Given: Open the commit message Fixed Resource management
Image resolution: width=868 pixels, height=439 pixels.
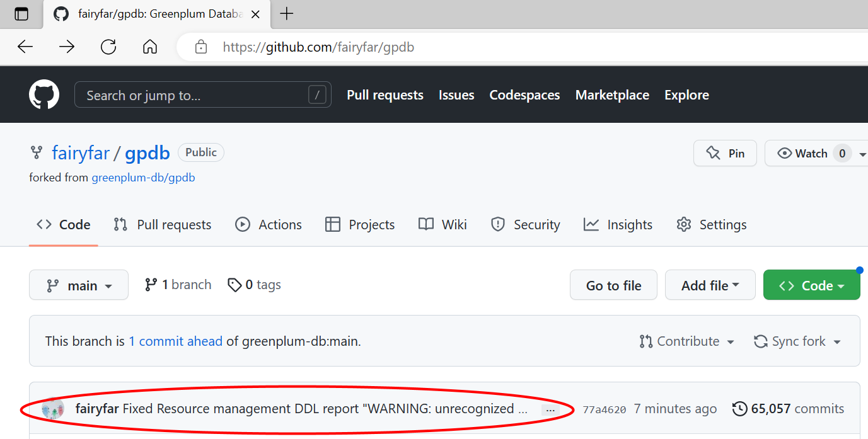Looking at the screenshot, I should coord(325,409).
